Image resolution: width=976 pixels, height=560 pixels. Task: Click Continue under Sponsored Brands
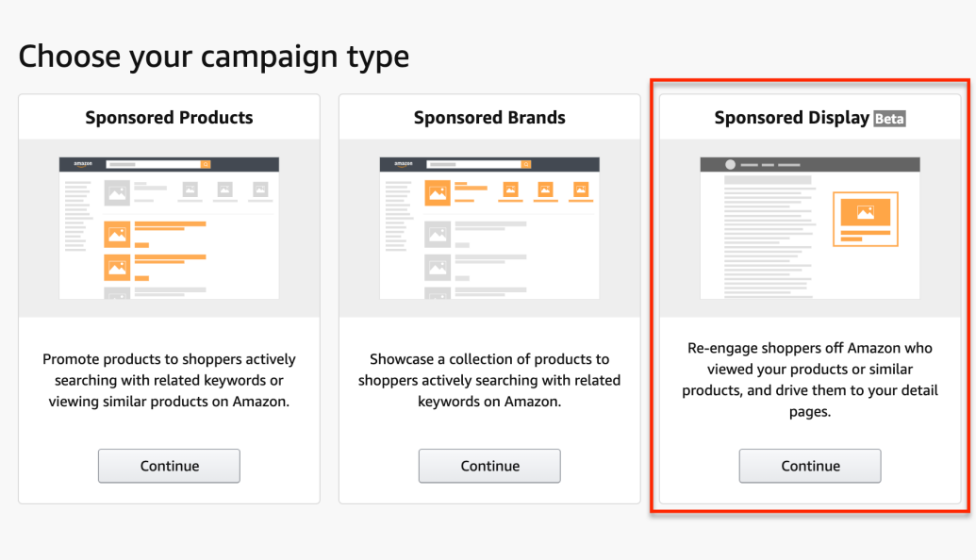489,466
